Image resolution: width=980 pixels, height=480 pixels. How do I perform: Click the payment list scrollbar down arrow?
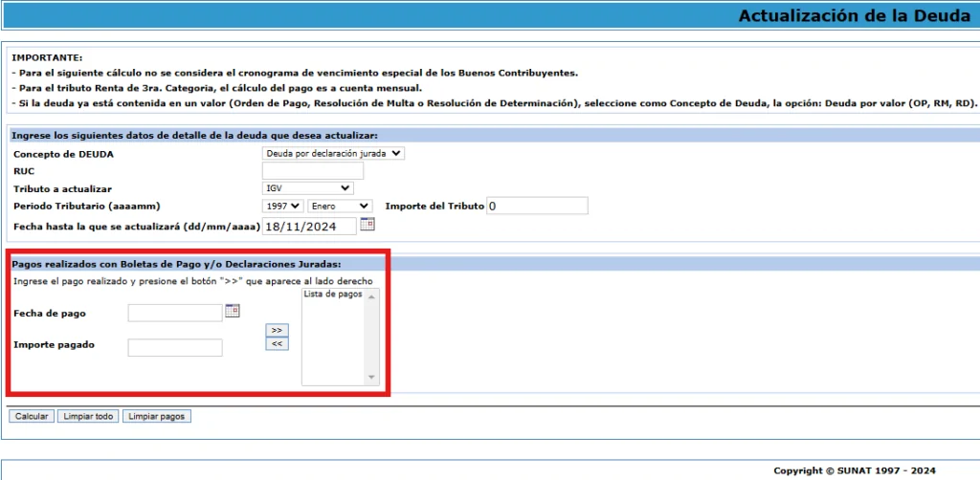click(x=373, y=378)
